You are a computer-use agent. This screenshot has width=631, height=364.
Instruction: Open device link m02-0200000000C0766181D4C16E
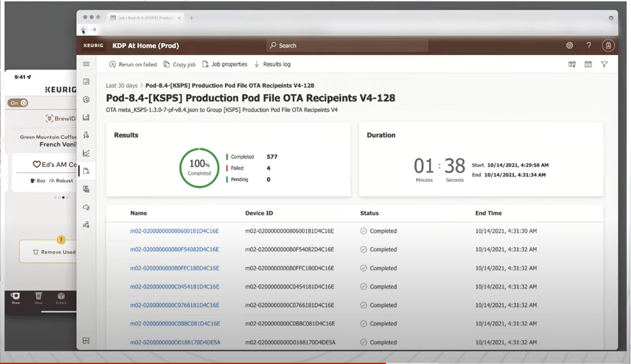tap(175, 305)
